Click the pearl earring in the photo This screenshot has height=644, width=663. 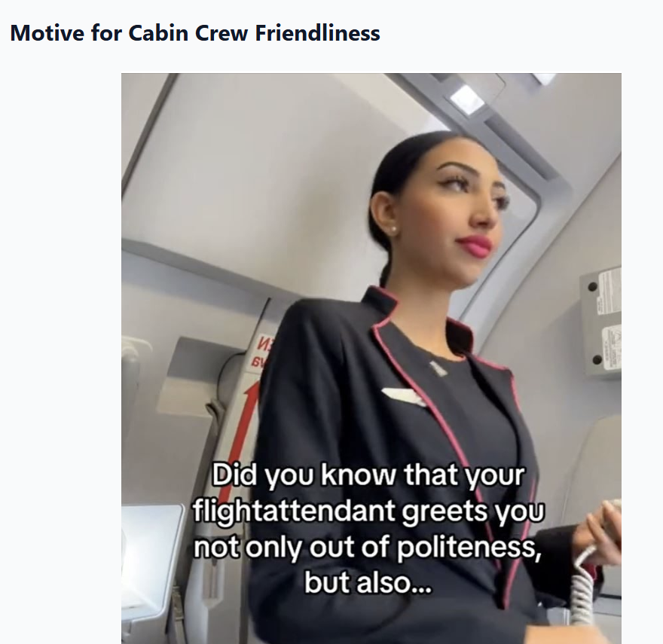tap(393, 230)
